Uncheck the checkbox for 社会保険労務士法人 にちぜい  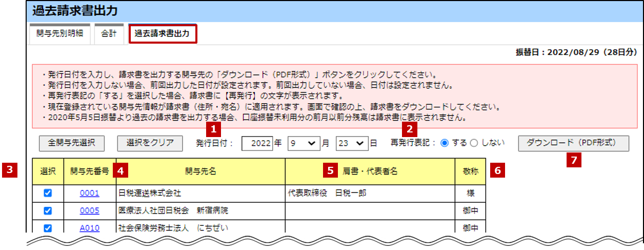pyautogui.click(x=48, y=227)
